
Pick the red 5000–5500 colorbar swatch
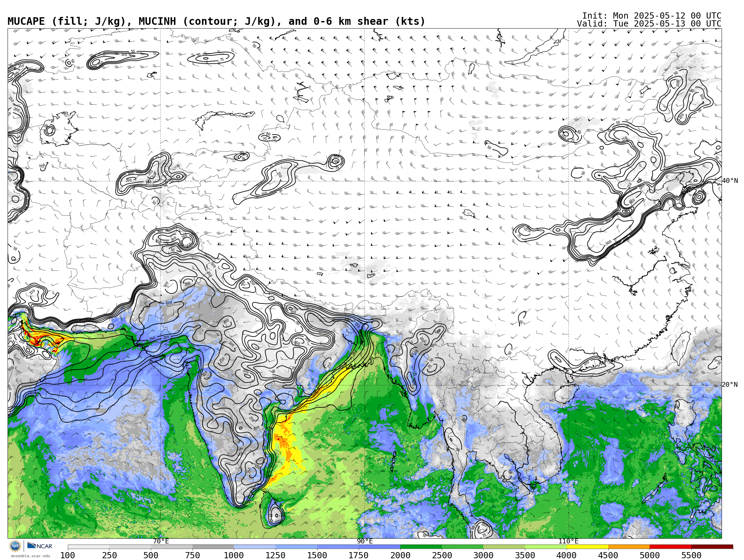coord(670,547)
